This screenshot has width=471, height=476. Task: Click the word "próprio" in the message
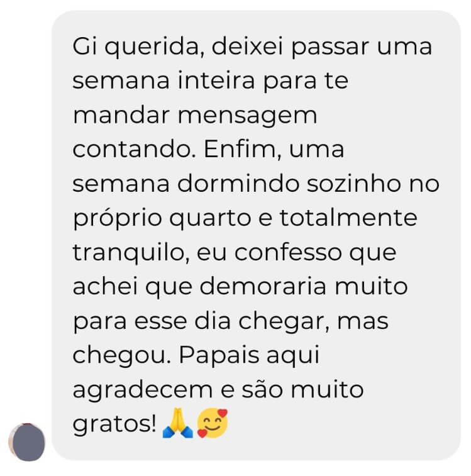(117, 219)
